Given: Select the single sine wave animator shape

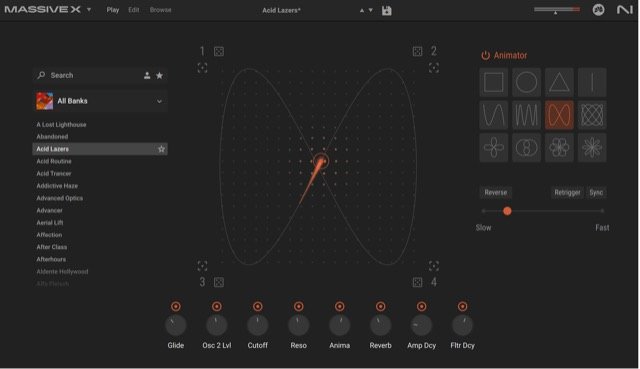Looking at the screenshot, I should [493, 115].
